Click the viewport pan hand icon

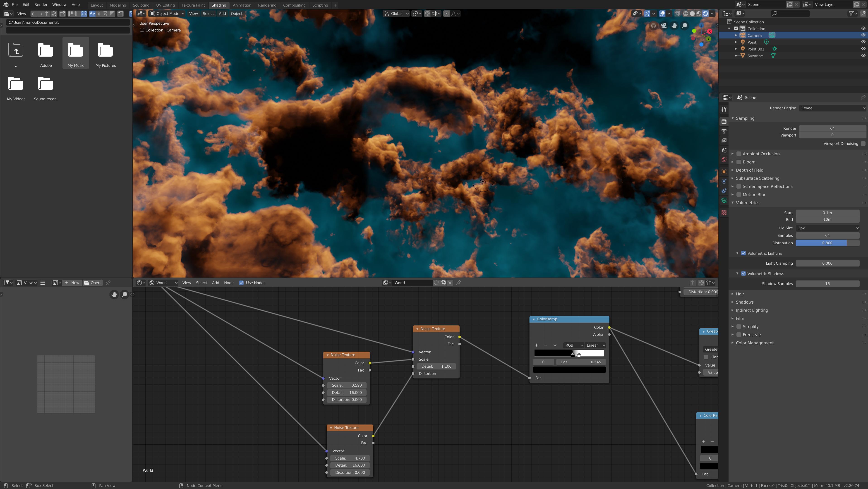point(674,26)
